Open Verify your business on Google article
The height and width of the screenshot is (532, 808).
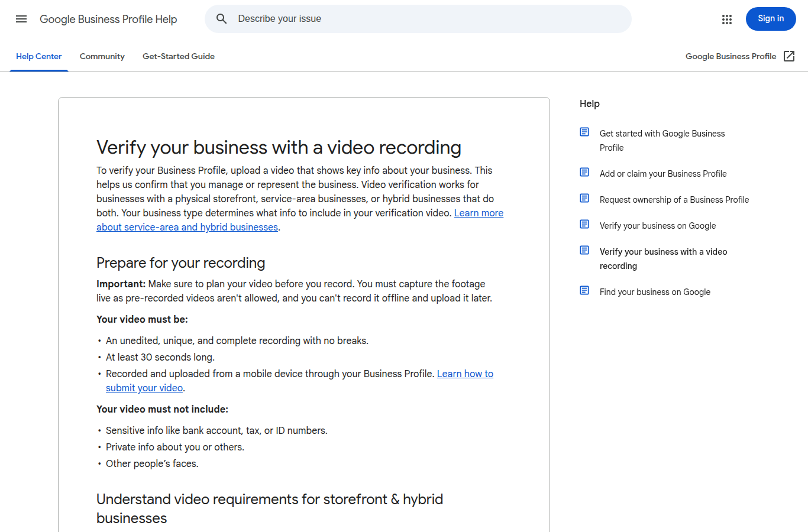[658, 226]
